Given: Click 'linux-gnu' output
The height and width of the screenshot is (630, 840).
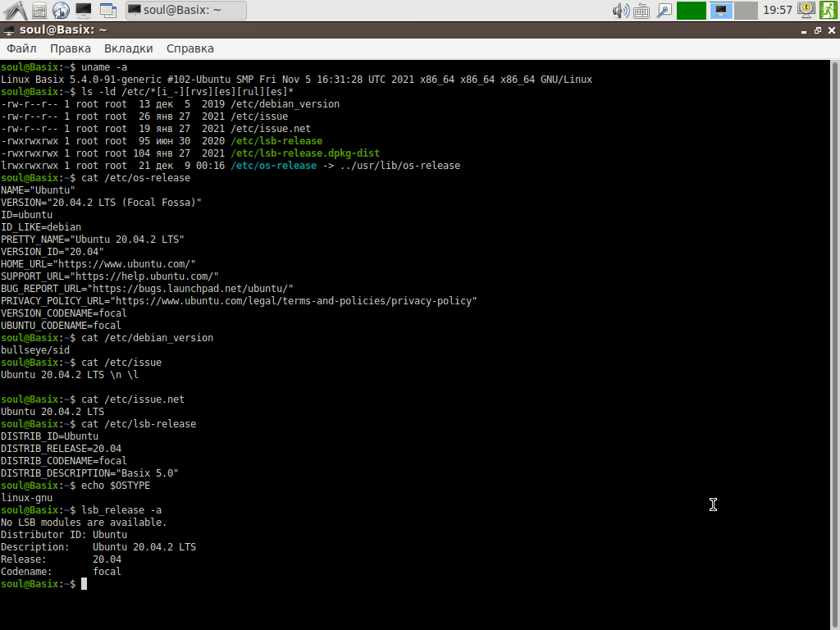Looking at the screenshot, I should [x=26, y=498].
